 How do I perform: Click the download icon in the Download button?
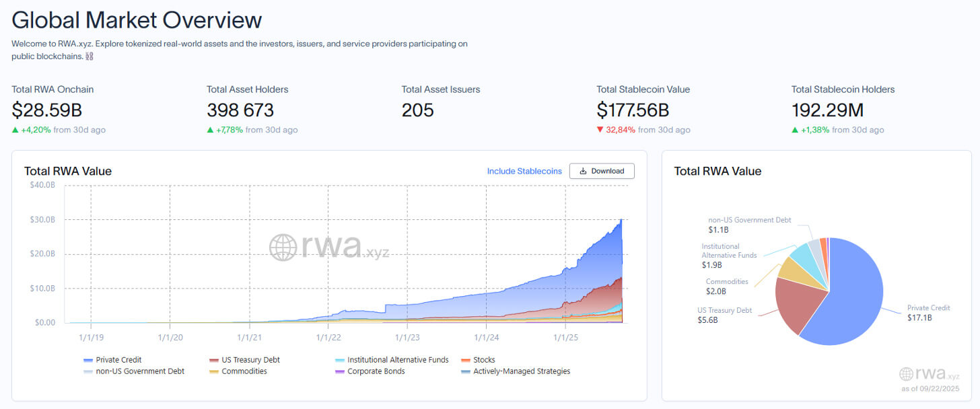coord(583,172)
